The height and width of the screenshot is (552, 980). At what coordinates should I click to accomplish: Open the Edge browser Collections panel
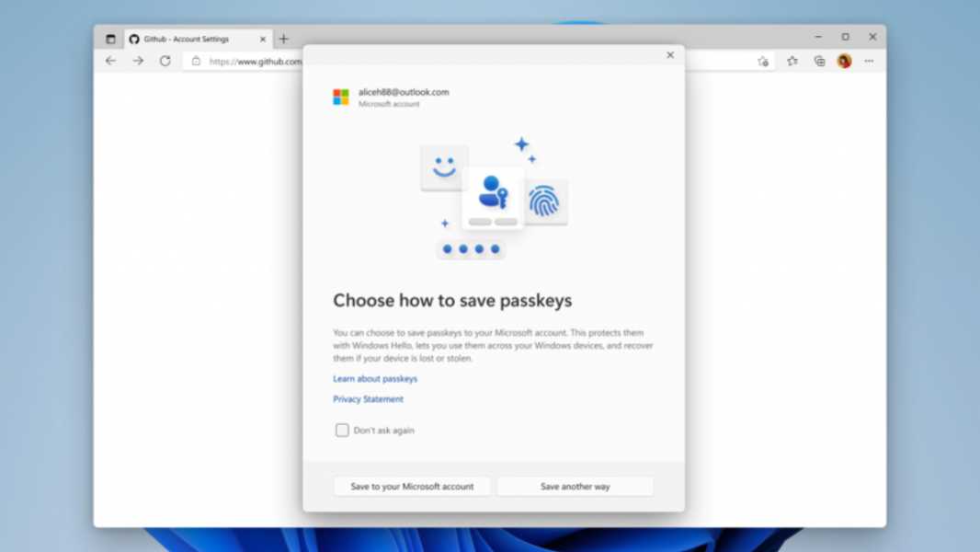tap(819, 61)
